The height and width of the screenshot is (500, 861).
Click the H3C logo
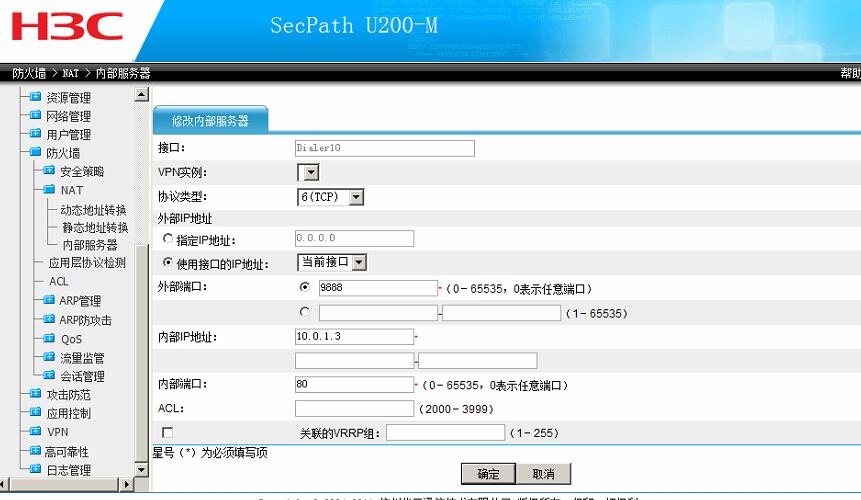tap(67, 27)
